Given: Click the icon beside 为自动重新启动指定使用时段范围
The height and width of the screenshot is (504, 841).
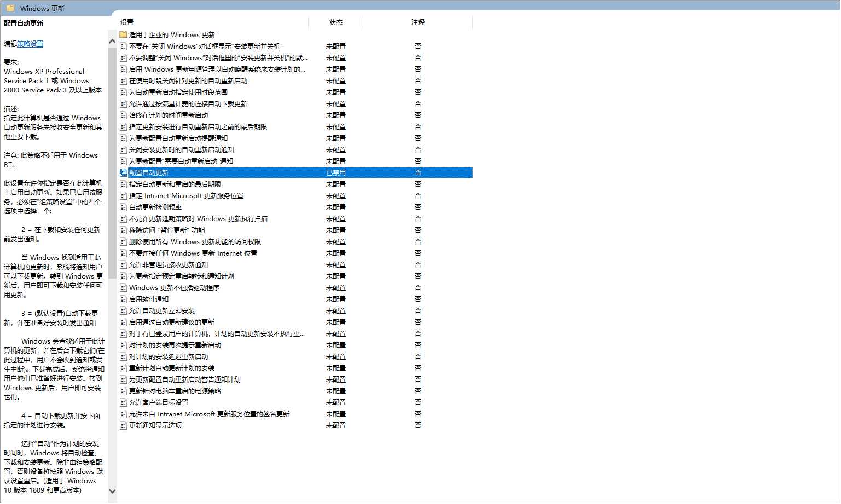Looking at the screenshot, I should [123, 92].
